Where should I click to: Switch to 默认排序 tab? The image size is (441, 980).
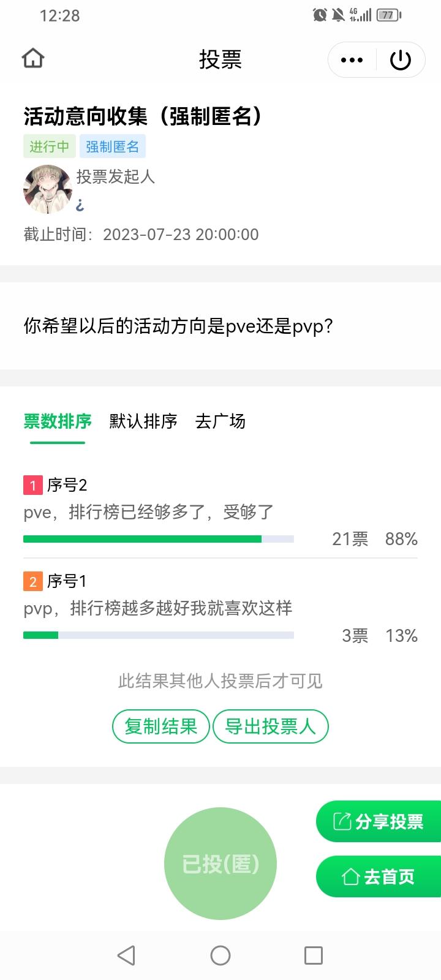click(143, 421)
